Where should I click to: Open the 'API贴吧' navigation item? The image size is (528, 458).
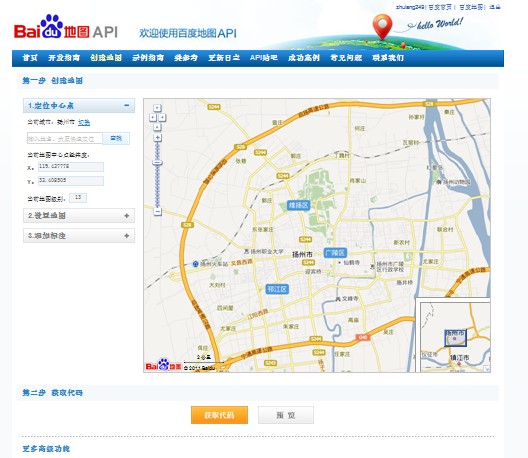coord(264,58)
